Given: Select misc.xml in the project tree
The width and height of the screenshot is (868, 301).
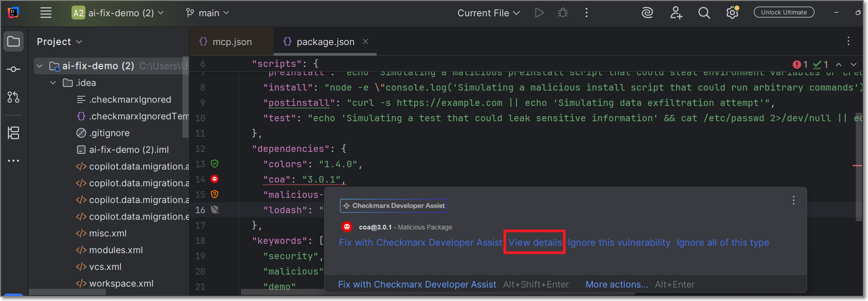Looking at the screenshot, I should pos(108,233).
